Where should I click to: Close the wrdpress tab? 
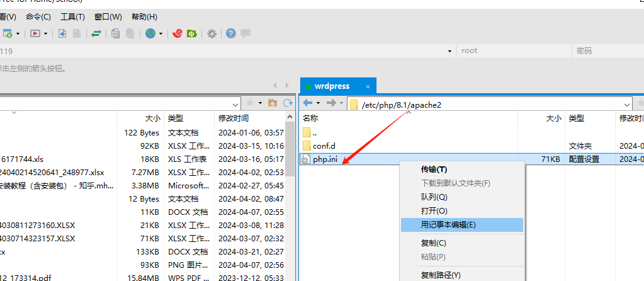click(x=368, y=87)
